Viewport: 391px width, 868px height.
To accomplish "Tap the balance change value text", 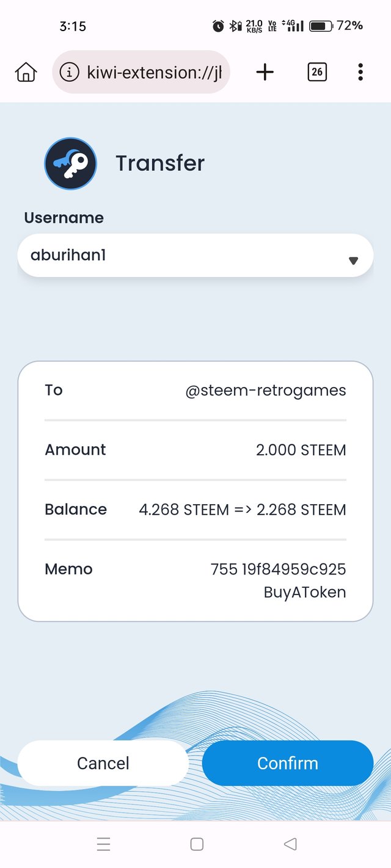I will click(x=242, y=510).
